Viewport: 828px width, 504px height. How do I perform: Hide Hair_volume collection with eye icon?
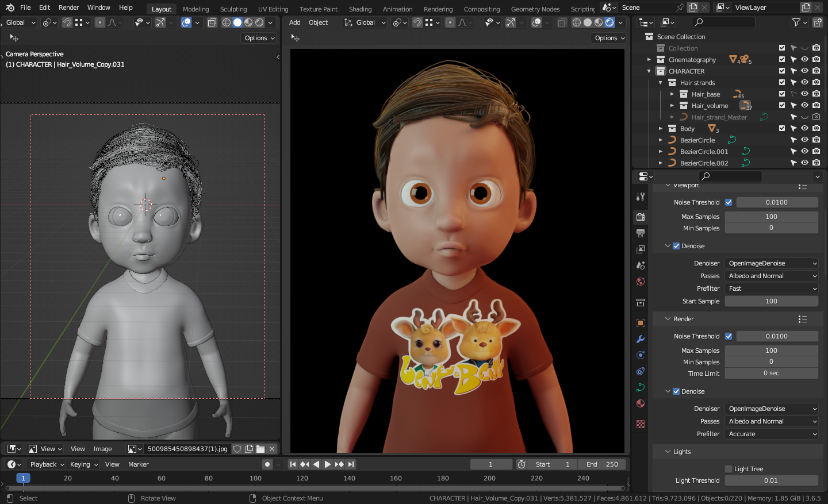coord(804,105)
